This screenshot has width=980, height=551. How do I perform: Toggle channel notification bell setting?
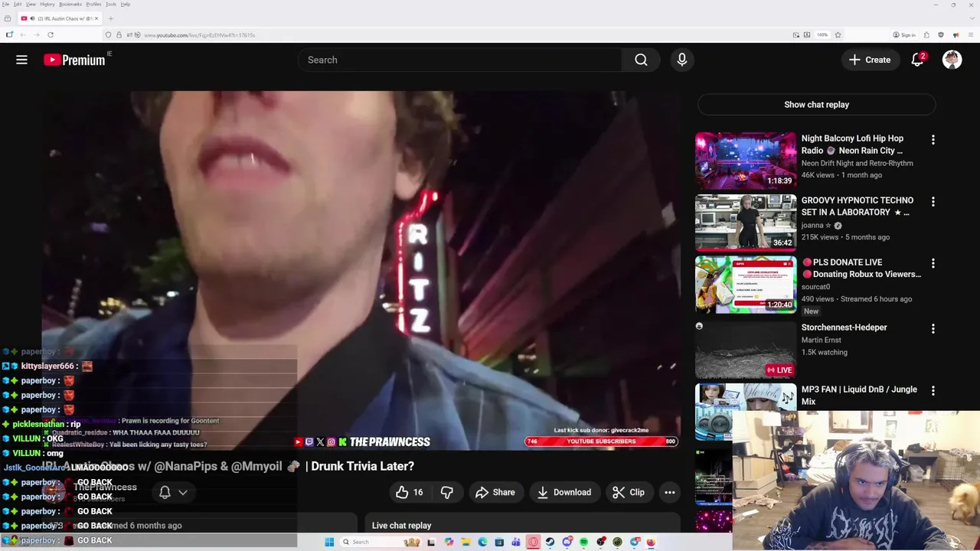(165, 492)
